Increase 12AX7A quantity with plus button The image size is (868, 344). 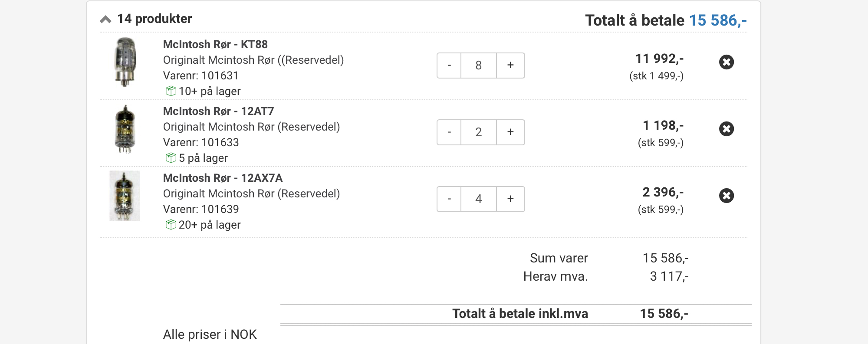[x=510, y=199]
